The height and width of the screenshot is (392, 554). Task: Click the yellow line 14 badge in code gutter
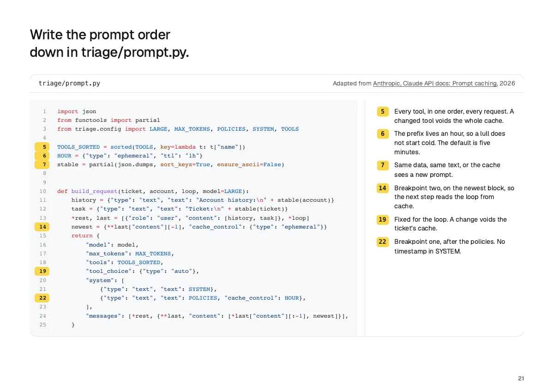tap(42, 227)
